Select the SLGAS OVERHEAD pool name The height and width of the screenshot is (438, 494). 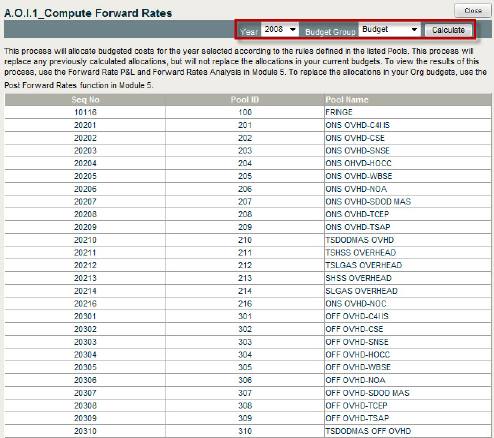click(361, 291)
